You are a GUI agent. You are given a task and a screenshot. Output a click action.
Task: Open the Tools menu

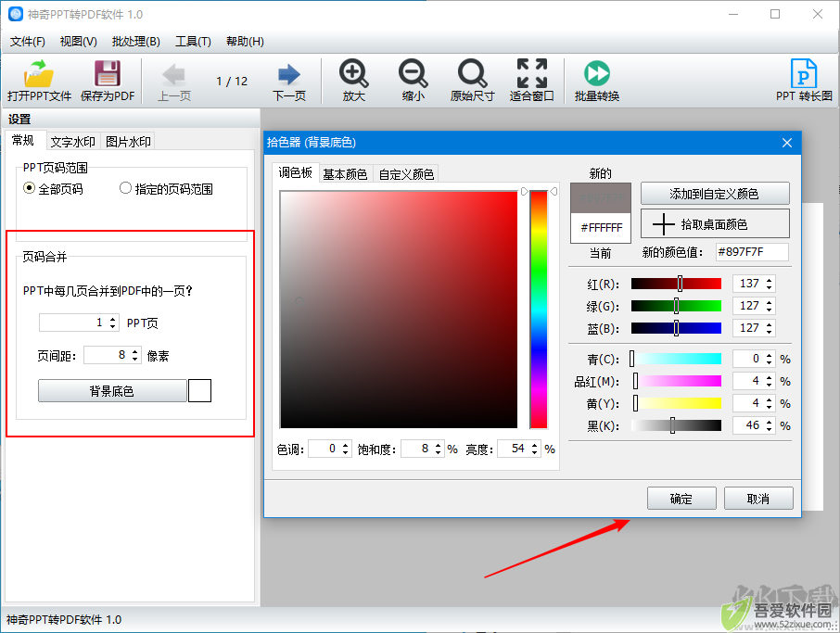[x=193, y=41]
